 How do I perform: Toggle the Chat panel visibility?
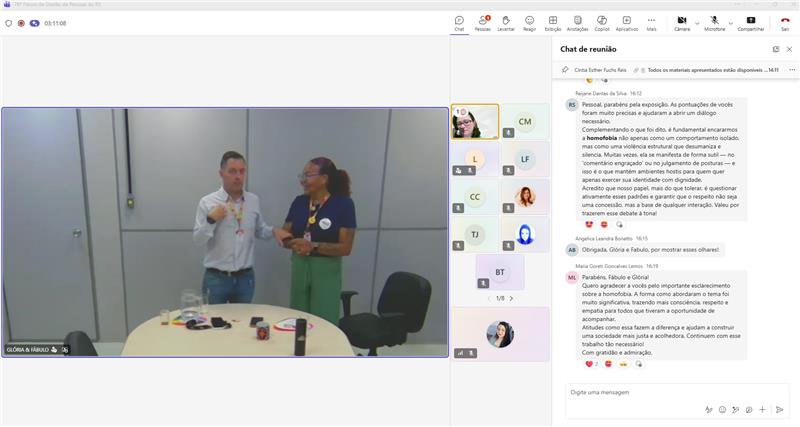459,22
